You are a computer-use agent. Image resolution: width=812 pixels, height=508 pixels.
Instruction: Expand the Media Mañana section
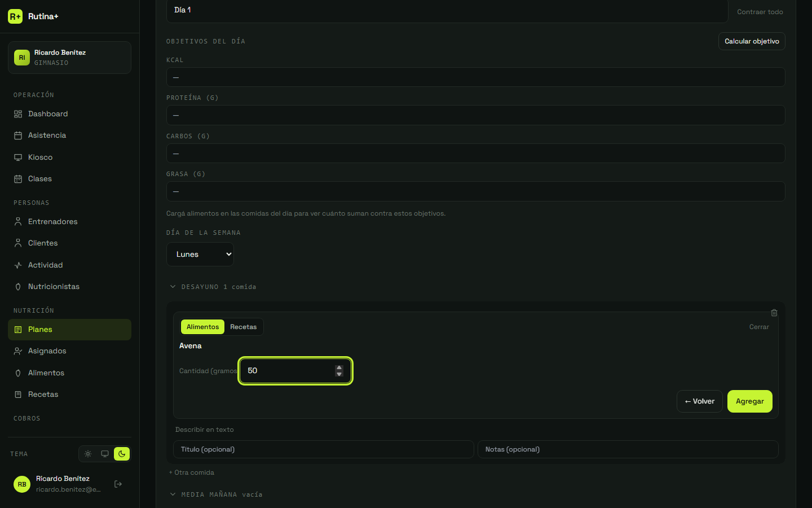[216, 494]
